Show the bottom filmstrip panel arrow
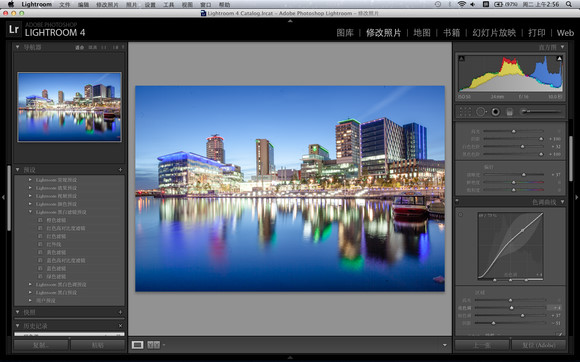Viewport: 580px width, 362px height. (290, 358)
